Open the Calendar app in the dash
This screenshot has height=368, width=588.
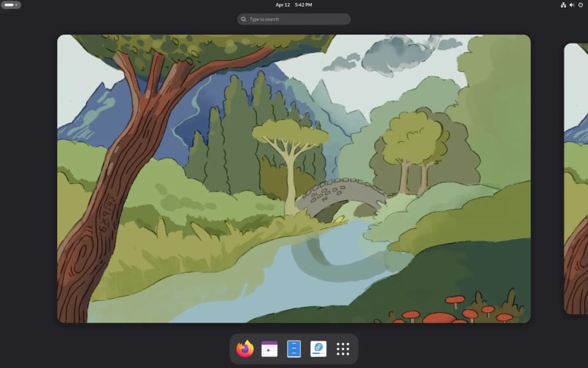270,349
